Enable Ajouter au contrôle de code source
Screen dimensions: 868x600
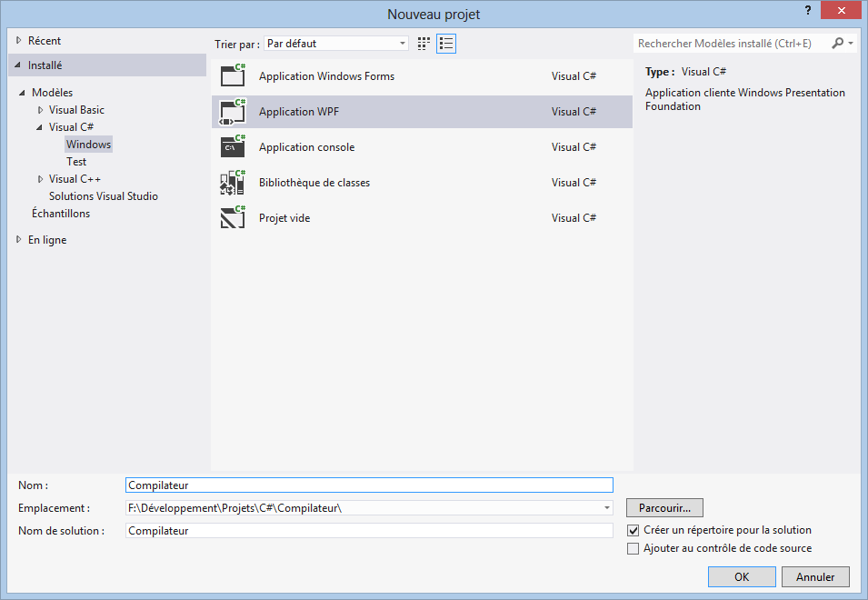[x=634, y=548]
